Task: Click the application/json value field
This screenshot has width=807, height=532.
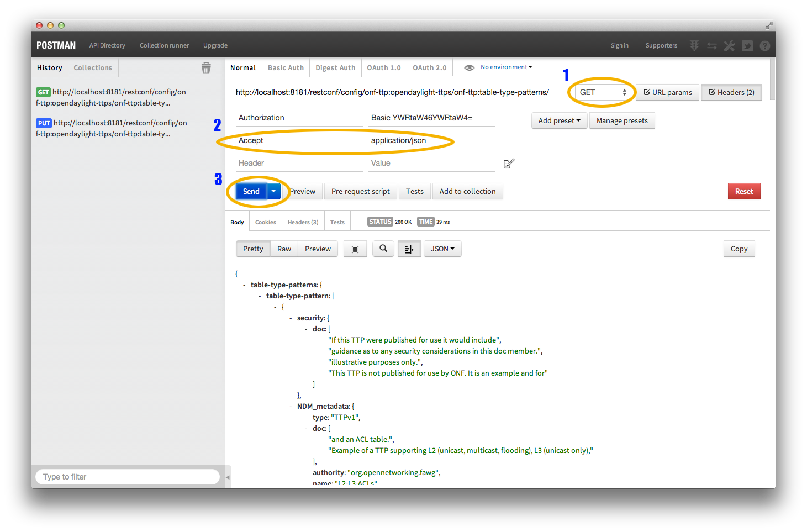Action: [x=432, y=140]
